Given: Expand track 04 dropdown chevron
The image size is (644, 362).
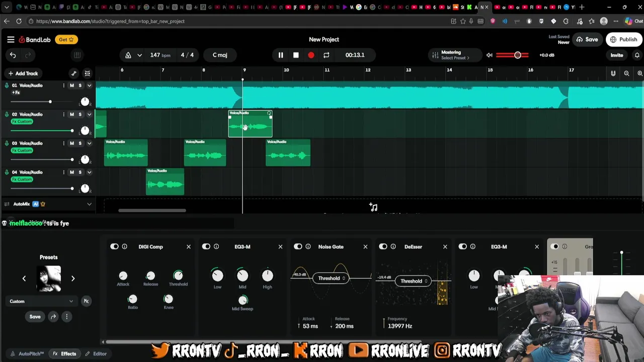Looking at the screenshot, I should click(89, 172).
